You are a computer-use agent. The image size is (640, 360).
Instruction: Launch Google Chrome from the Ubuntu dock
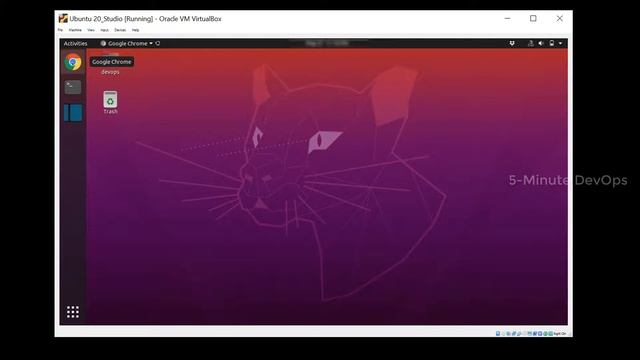pyautogui.click(x=73, y=62)
